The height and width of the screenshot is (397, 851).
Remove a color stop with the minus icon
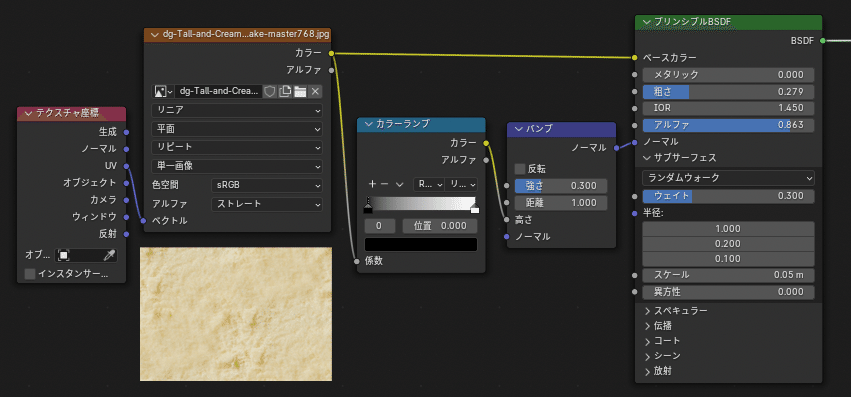point(384,184)
